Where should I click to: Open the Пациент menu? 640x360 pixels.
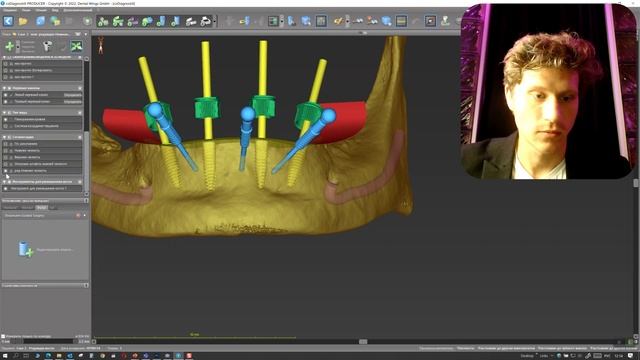point(10,10)
